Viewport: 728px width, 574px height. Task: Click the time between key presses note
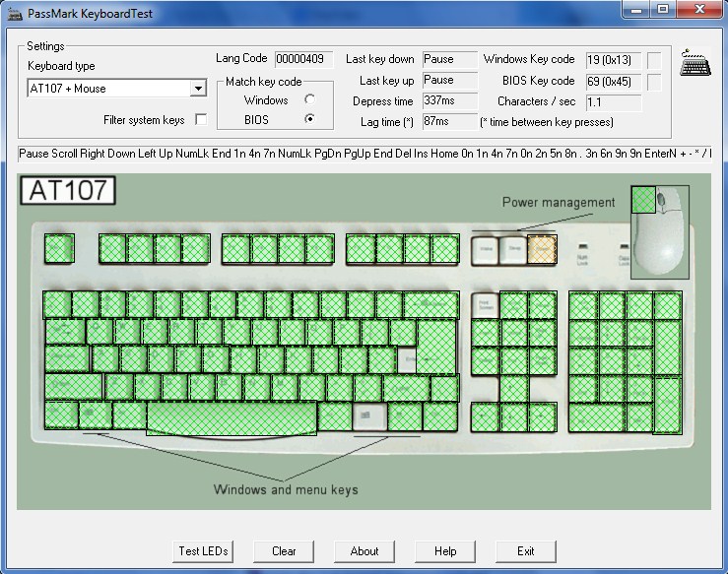click(x=547, y=122)
